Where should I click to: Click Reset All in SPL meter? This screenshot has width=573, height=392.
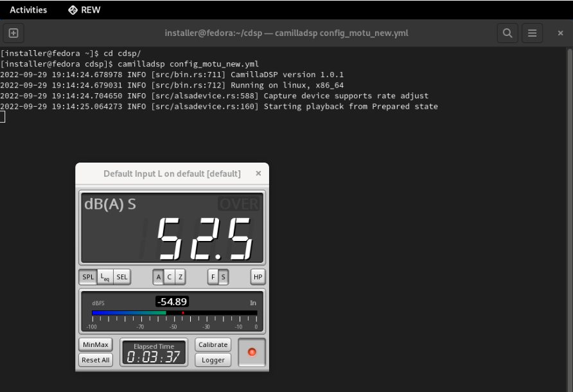tap(96, 360)
